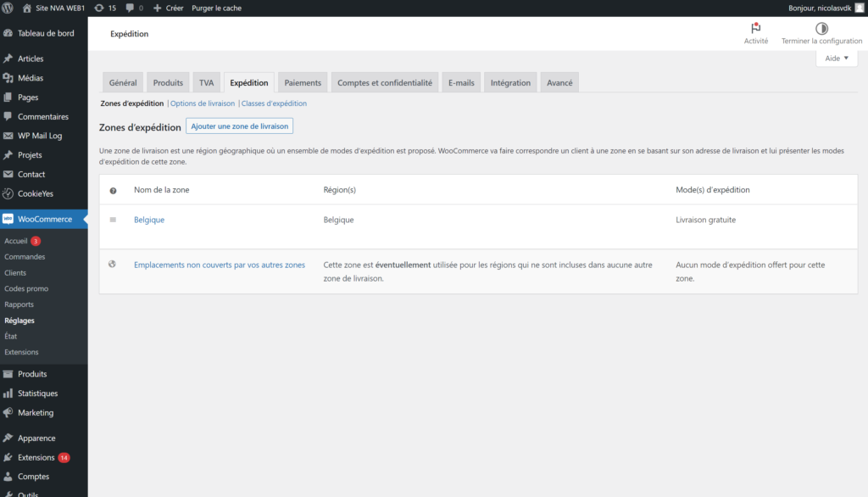Click the Produits box icon in sidebar

pyautogui.click(x=8, y=374)
